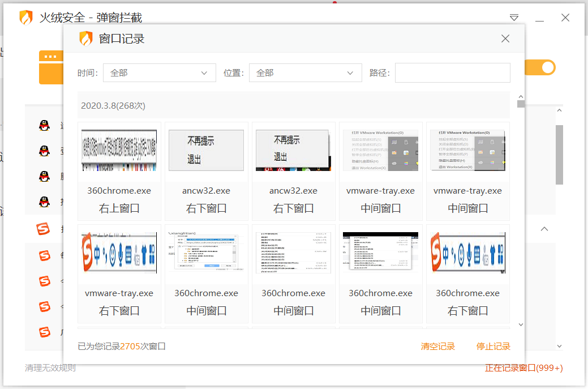Viewport: 588px width, 389px height.
Task: Click 清空记录 link
Action: point(437,346)
